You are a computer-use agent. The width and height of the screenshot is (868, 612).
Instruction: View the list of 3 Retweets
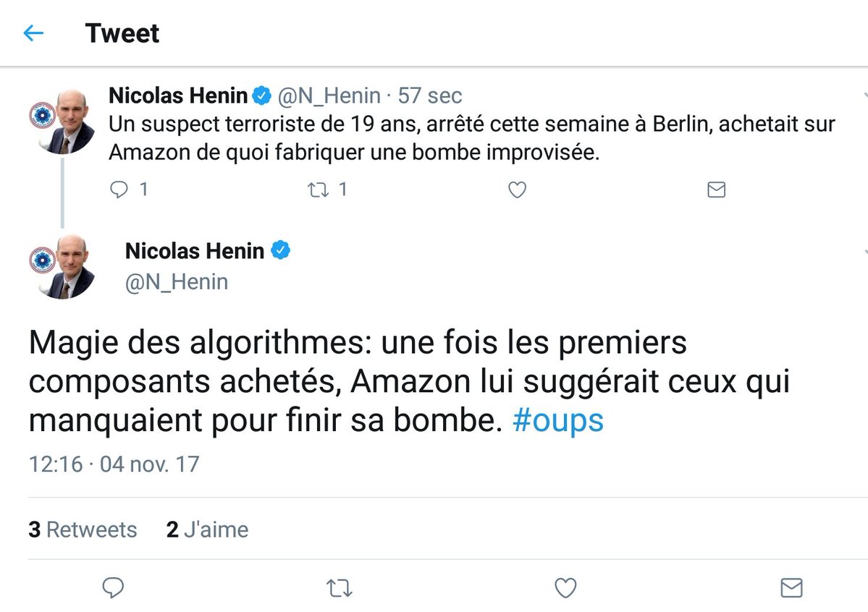83,530
